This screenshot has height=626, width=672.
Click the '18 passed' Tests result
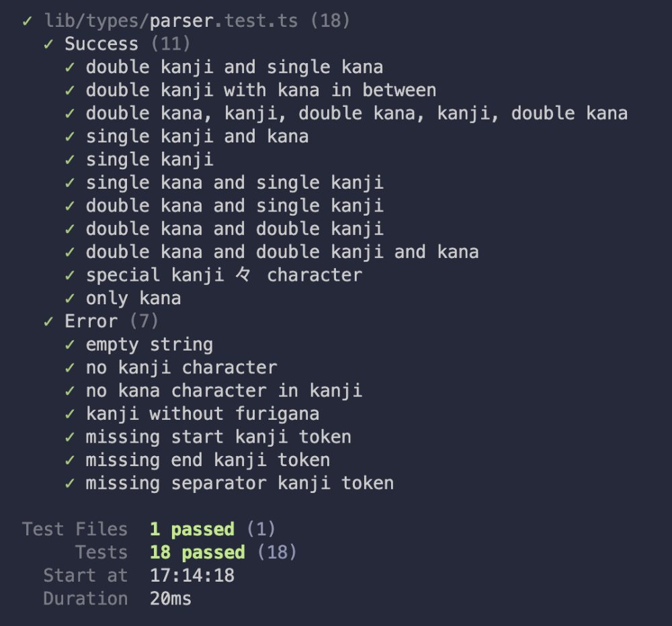[x=197, y=553]
